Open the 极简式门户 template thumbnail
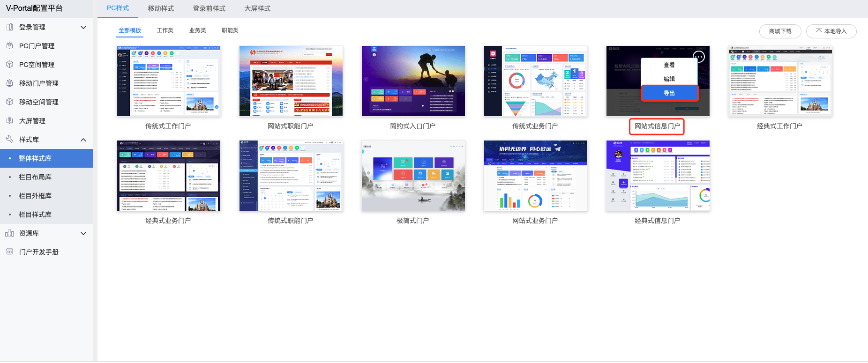Image resolution: width=868 pixels, height=363 pixels. 413,176
